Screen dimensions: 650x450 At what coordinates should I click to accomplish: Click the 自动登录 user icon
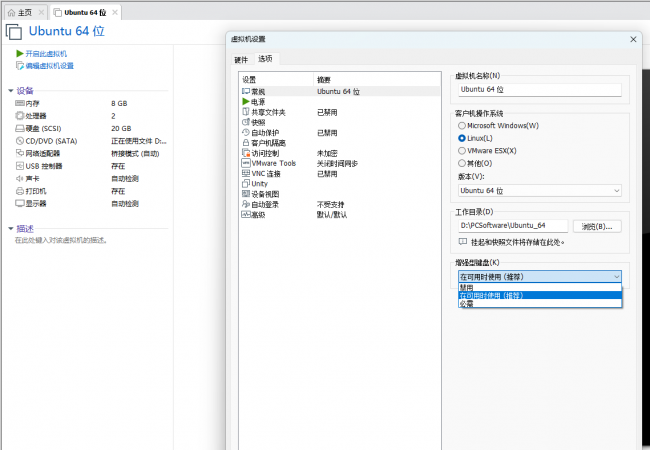point(246,204)
